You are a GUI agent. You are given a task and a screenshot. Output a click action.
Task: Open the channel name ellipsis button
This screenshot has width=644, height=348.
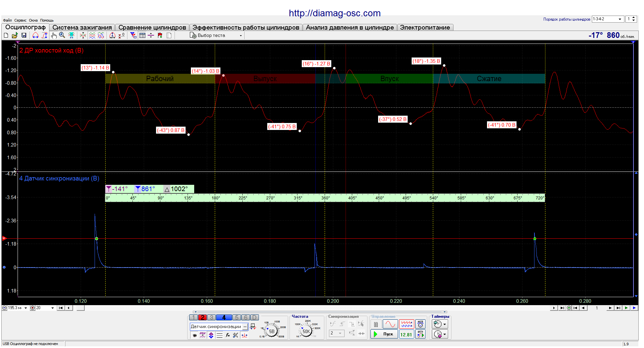(x=245, y=326)
